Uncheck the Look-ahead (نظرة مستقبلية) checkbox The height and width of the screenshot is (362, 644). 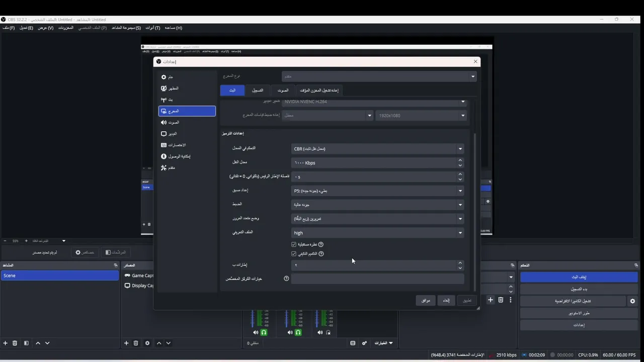point(294,244)
